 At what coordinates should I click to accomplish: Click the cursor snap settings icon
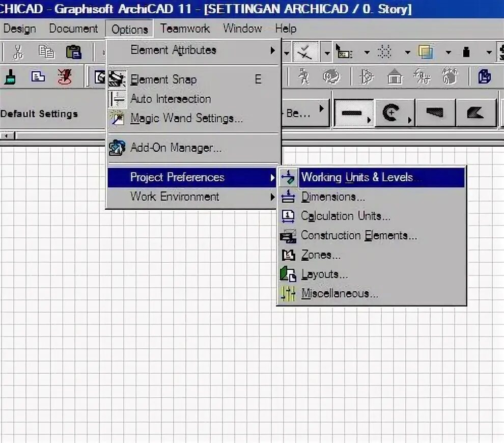coord(344,52)
